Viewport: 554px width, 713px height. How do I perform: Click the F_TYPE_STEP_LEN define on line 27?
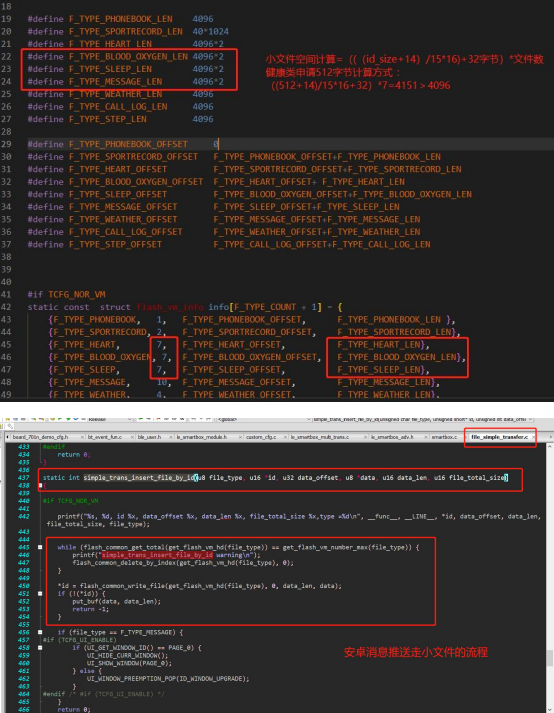pos(121,119)
